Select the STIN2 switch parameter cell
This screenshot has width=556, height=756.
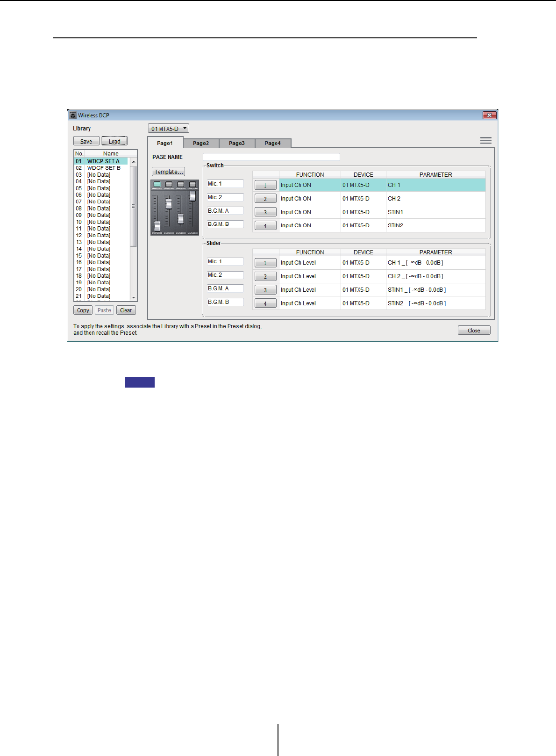[x=435, y=225]
